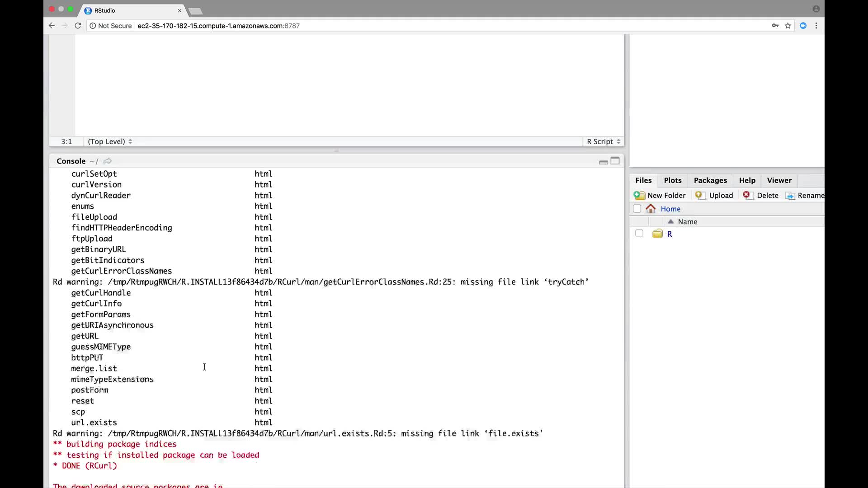Maximize the Console pane
Screen dimensions: 868x488
tap(615, 161)
